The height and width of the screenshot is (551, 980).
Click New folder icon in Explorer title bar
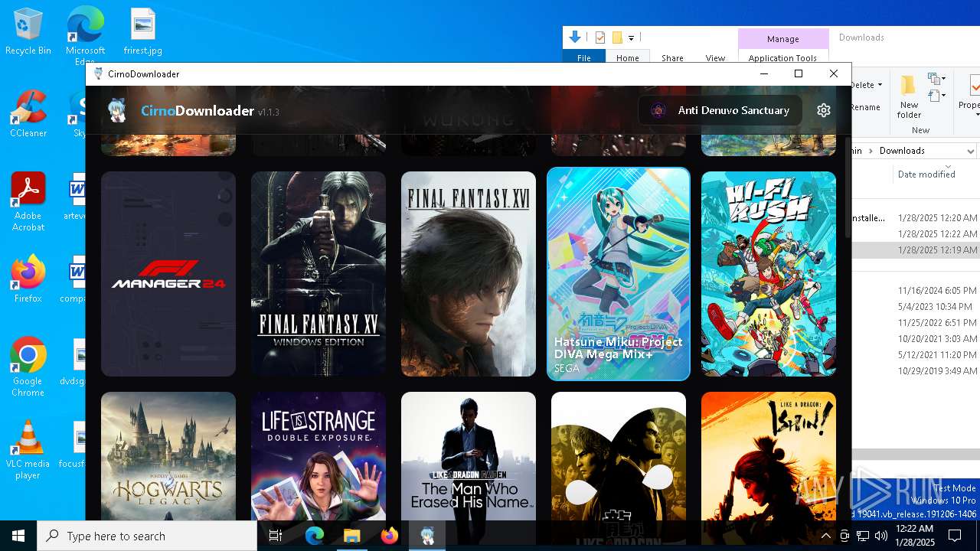pos(617,37)
